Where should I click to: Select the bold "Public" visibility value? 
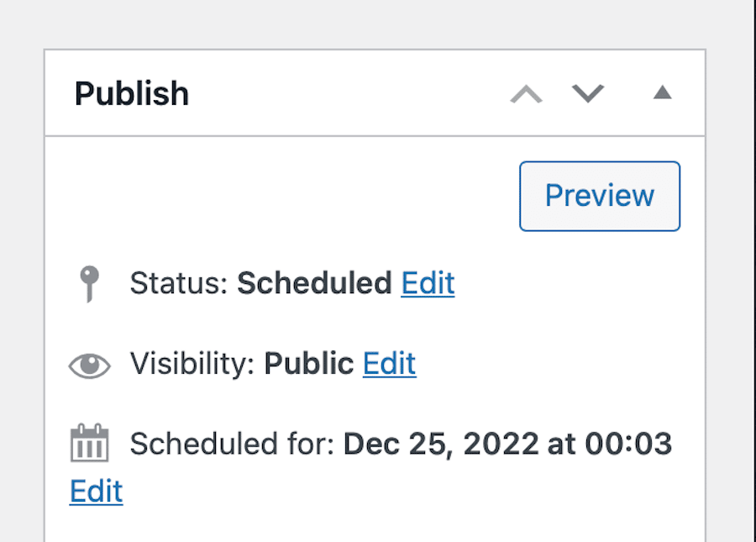tap(308, 364)
